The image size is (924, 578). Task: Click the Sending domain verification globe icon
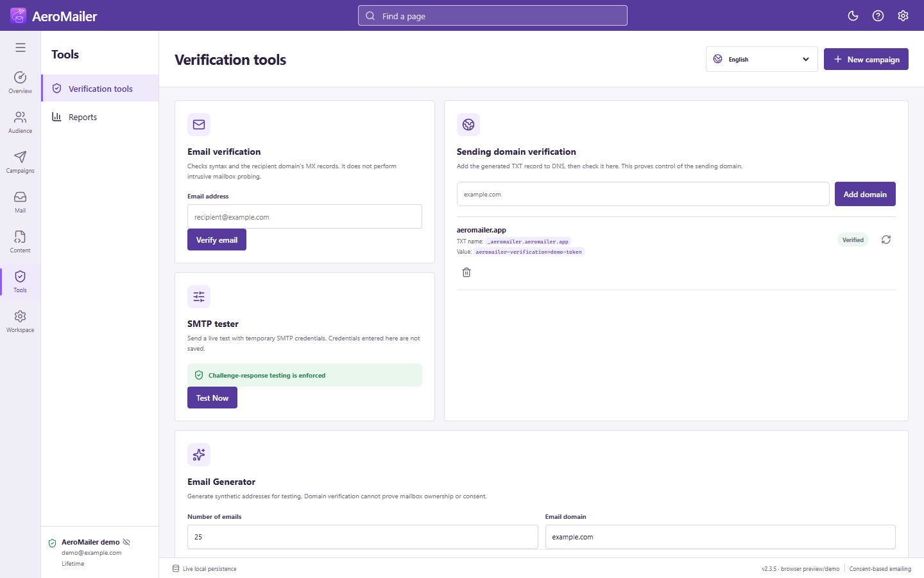[x=468, y=125]
